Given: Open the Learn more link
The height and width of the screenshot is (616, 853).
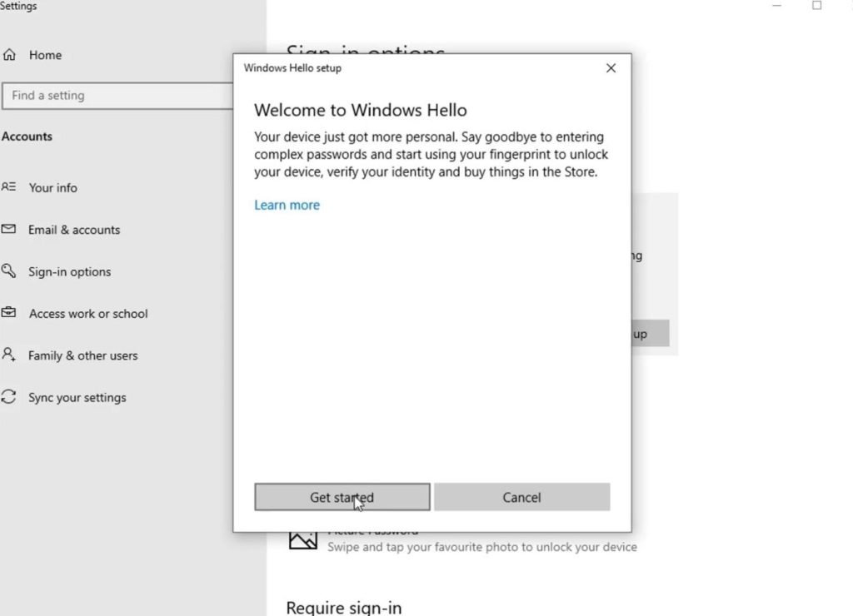Looking at the screenshot, I should coord(287,205).
